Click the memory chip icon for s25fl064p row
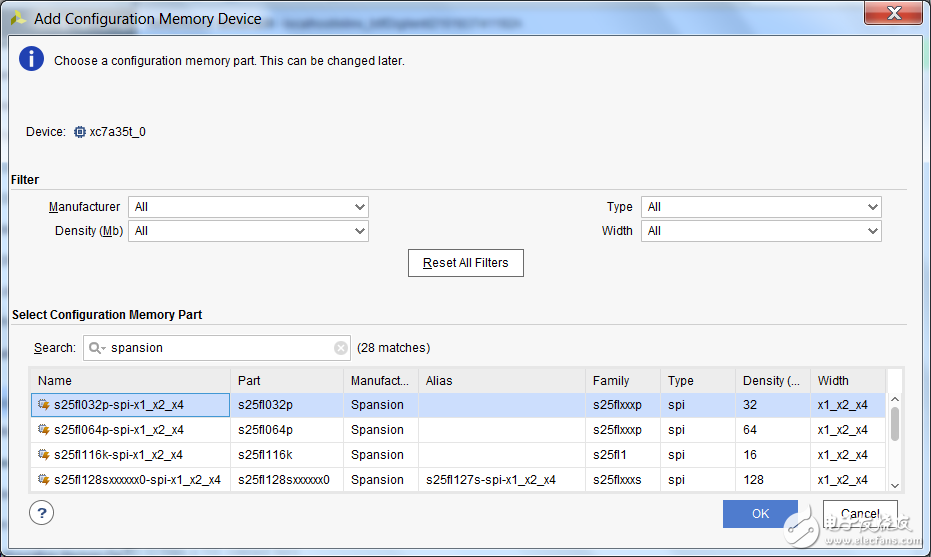The image size is (931, 557). (44, 430)
